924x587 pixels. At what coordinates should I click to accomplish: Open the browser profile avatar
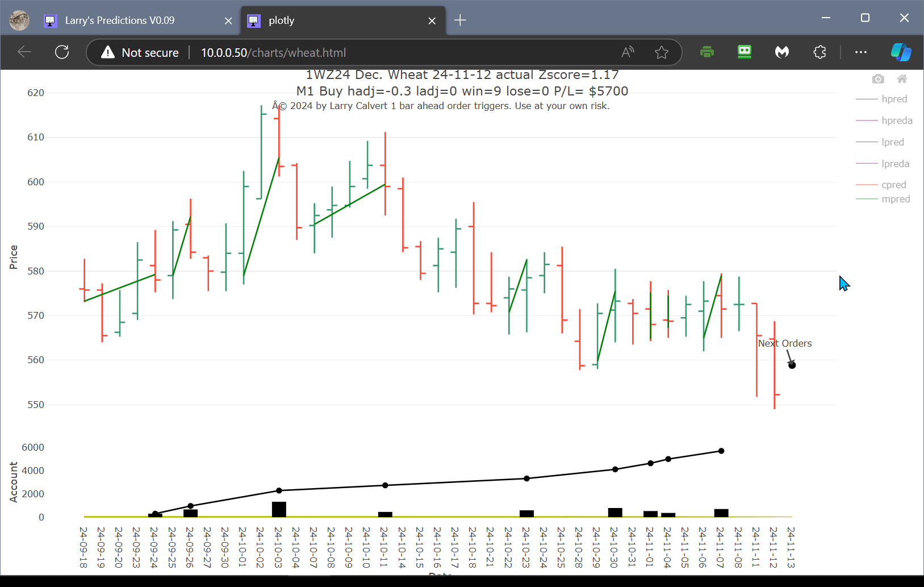(x=19, y=20)
